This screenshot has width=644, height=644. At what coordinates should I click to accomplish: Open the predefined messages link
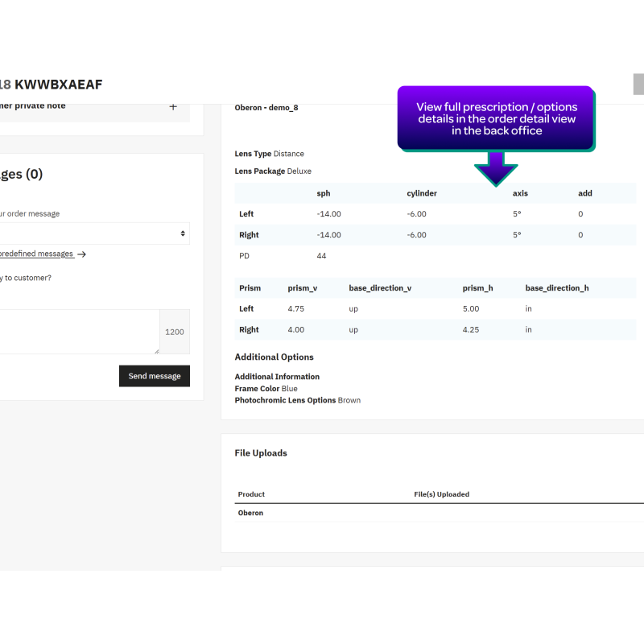36,254
